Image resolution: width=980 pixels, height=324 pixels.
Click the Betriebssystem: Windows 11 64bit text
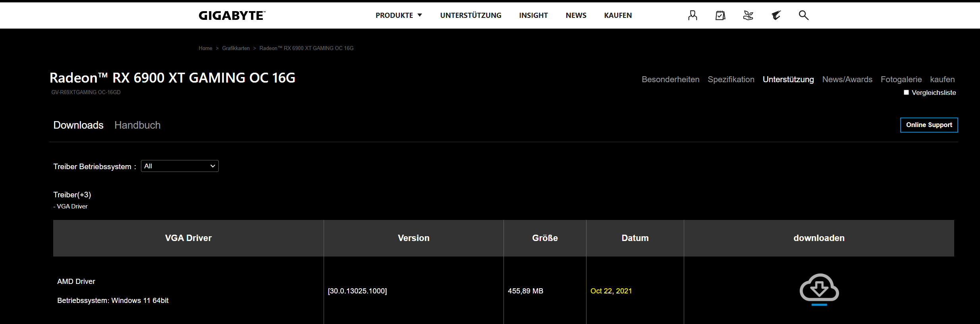click(113, 301)
